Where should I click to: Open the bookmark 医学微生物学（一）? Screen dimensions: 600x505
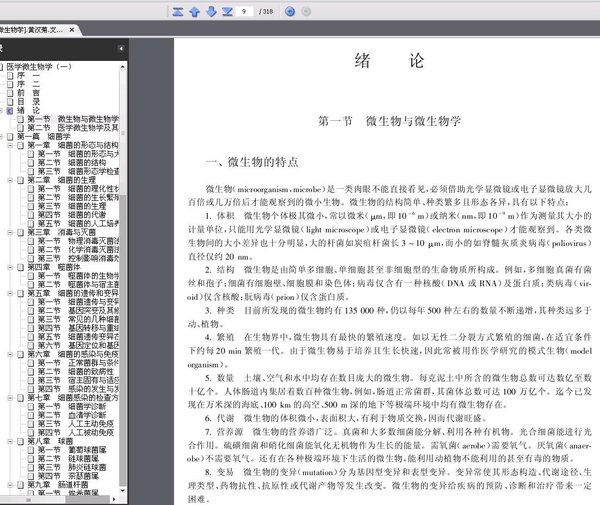(39, 67)
